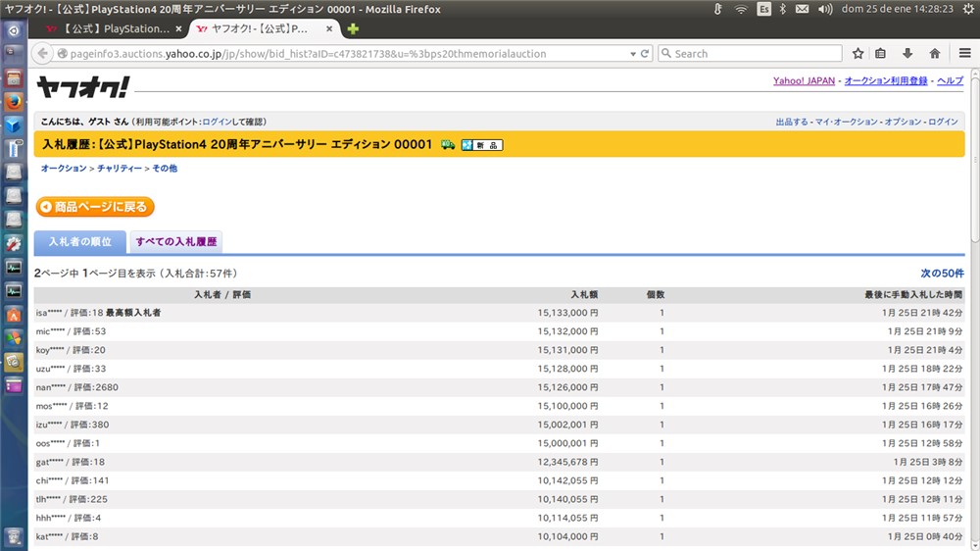Open the mail envelope indicator
This screenshot has height=551, width=980.
(802, 9)
